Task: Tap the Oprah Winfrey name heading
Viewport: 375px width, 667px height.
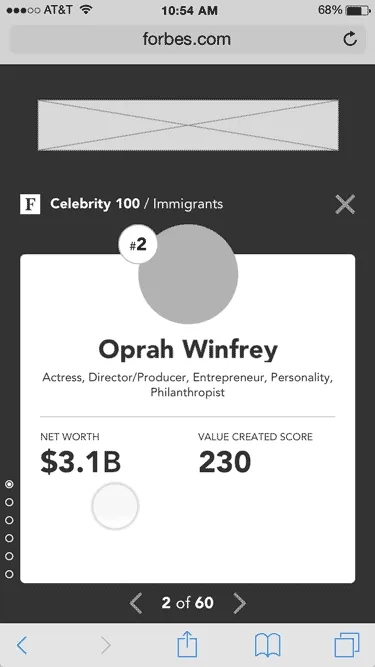Action: click(188, 350)
